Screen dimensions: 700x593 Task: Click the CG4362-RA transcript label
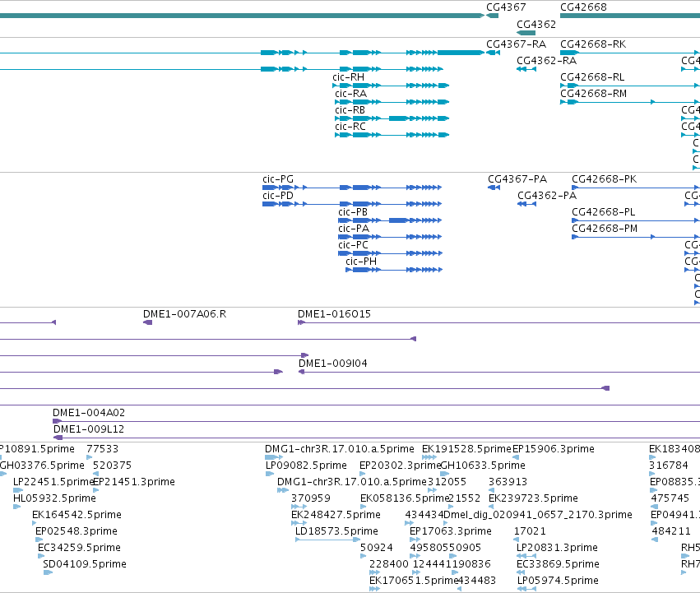click(x=546, y=61)
